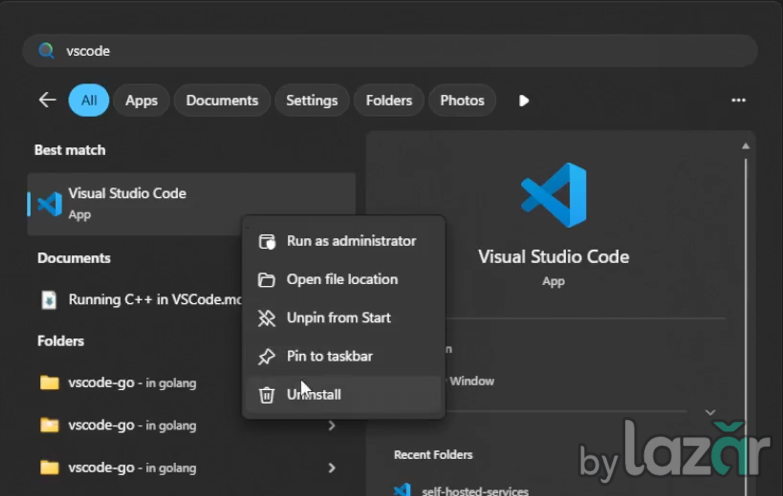
Task: Expand the second vscode-go folder chevron
Action: (332, 426)
